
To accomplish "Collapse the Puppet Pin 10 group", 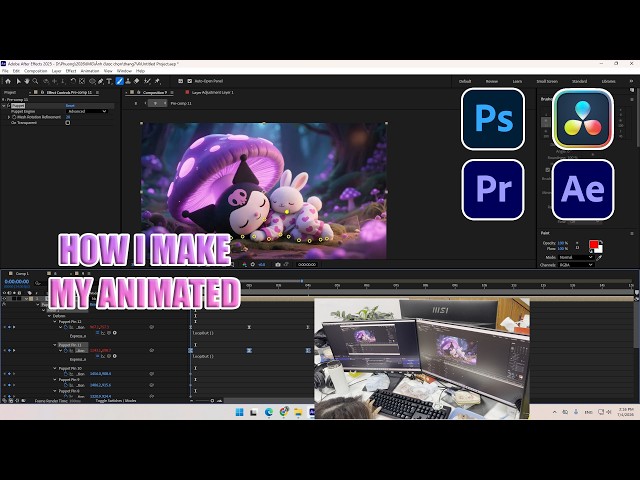I will click(x=55, y=368).
